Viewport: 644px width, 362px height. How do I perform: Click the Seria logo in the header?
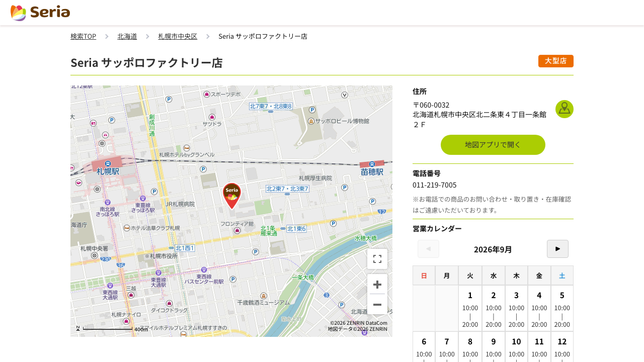pos(40,13)
